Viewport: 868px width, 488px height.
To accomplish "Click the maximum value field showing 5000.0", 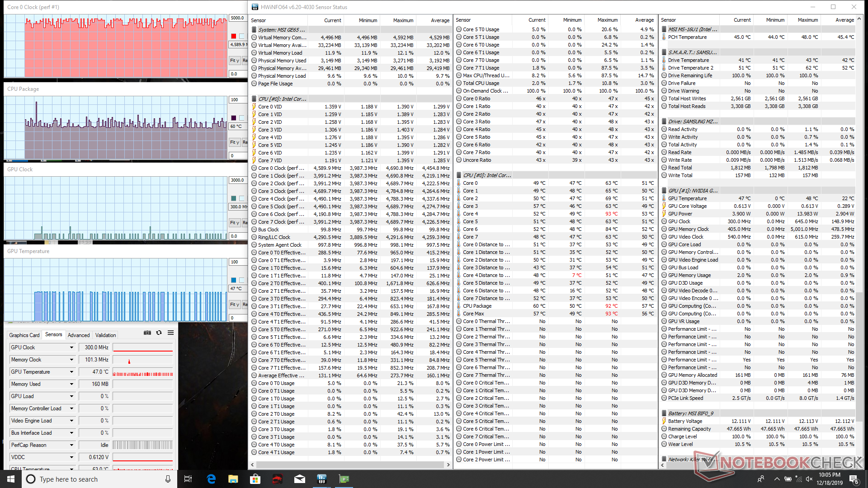I will click(238, 18).
